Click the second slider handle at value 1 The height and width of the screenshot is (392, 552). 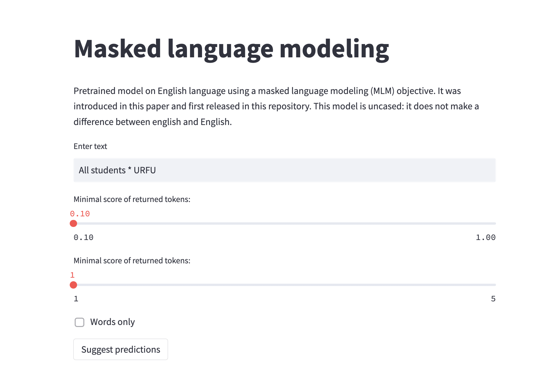(x=74, y=285)
